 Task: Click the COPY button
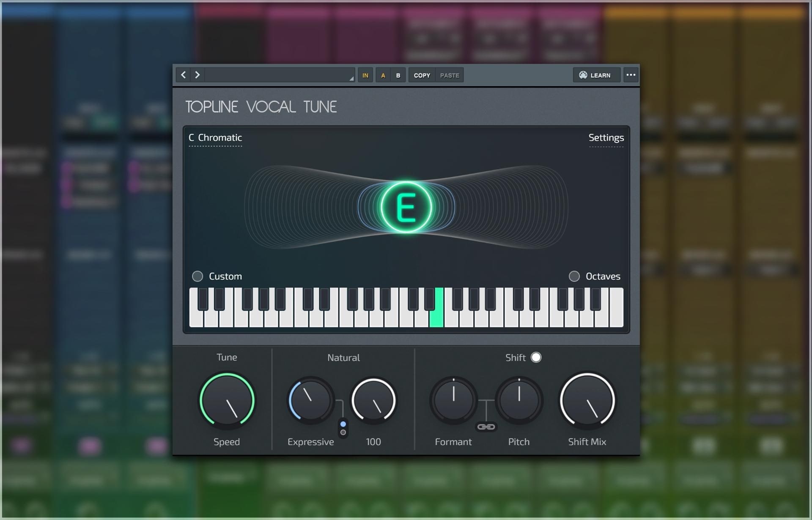(x=422, y=75)
